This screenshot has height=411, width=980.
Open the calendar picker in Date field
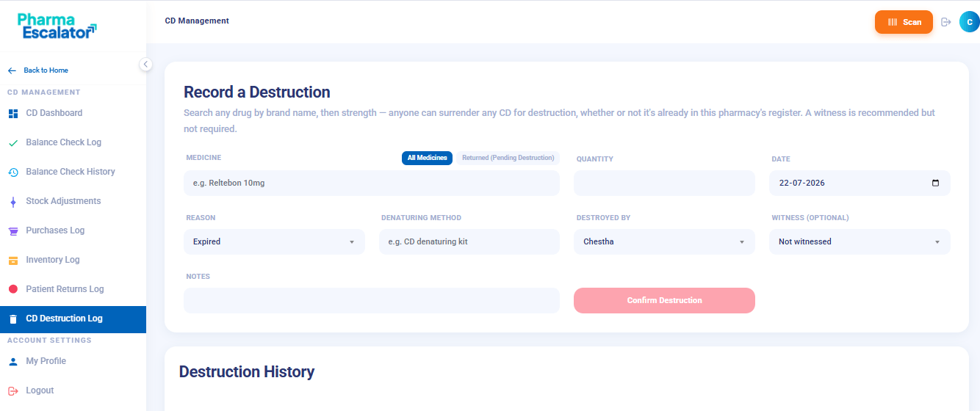[935, 183]
